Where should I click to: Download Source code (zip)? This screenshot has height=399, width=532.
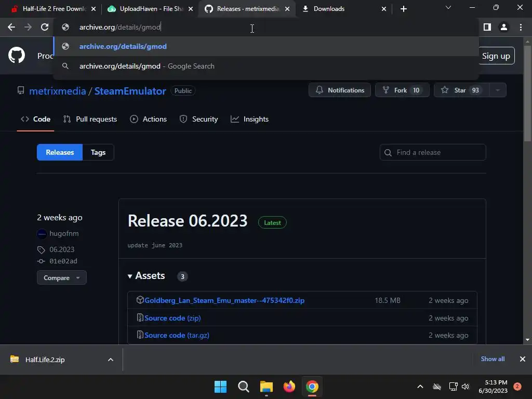tap(172, 318)
